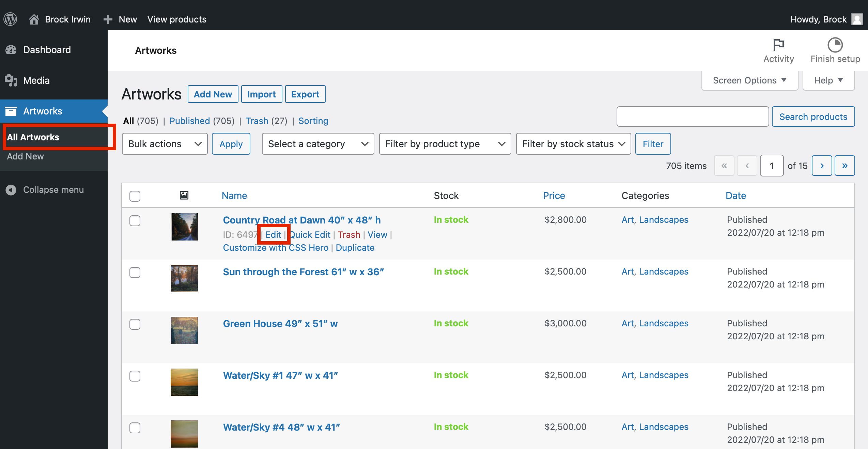This screenshot has height=449, width=868.
Task: Click Customize with CSS Hero link
Action: tap(276, 248)
